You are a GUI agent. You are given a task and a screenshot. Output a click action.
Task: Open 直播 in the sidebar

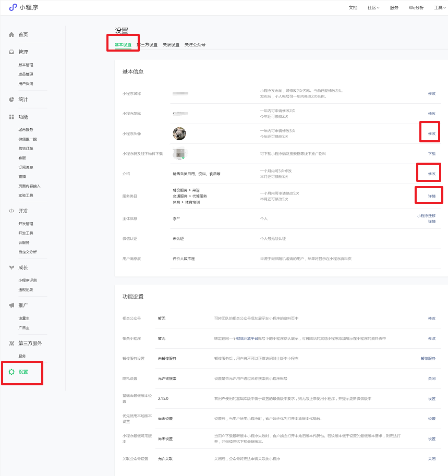coord(22,177)
